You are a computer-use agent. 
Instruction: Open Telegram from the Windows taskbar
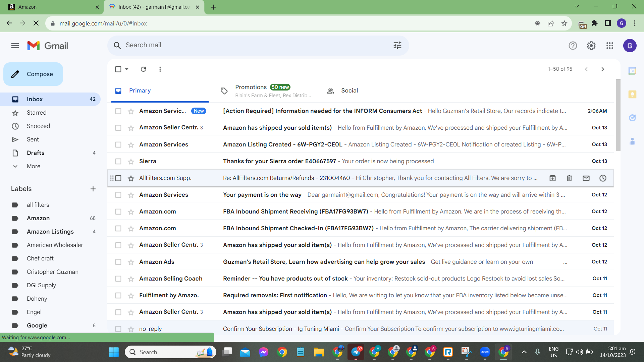356,352
